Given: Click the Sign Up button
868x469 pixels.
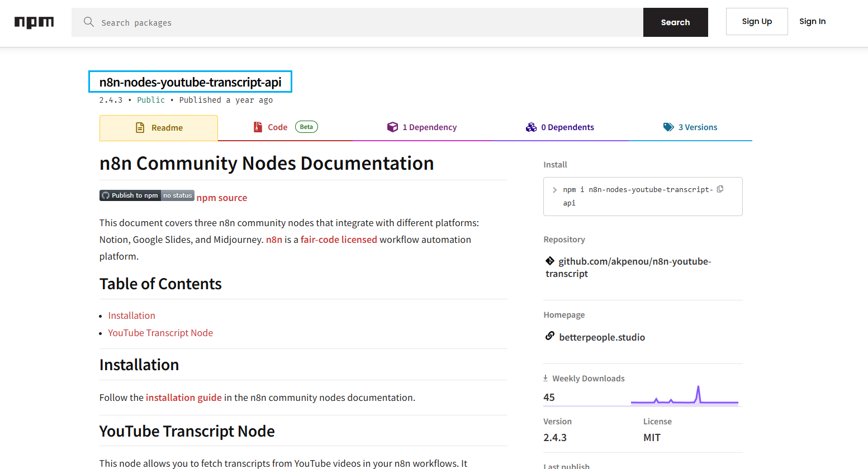Looking at the screenshot, I should [x=757, y=21].
